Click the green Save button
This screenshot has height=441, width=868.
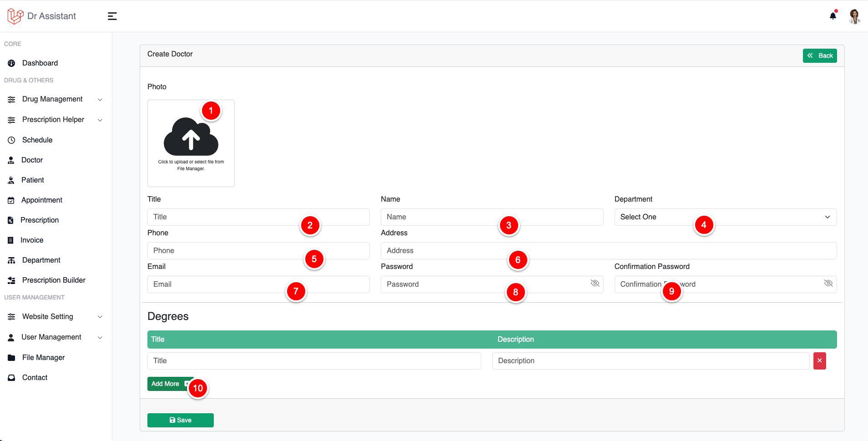point(180,420)
